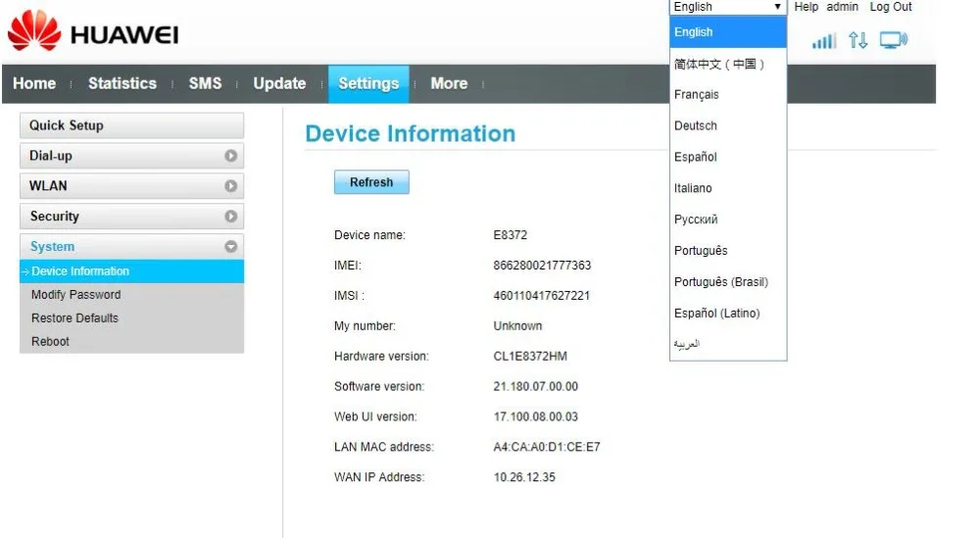Choose Português language option
The width and height of the screenshot is (980, 538).
tap(728, 251)
